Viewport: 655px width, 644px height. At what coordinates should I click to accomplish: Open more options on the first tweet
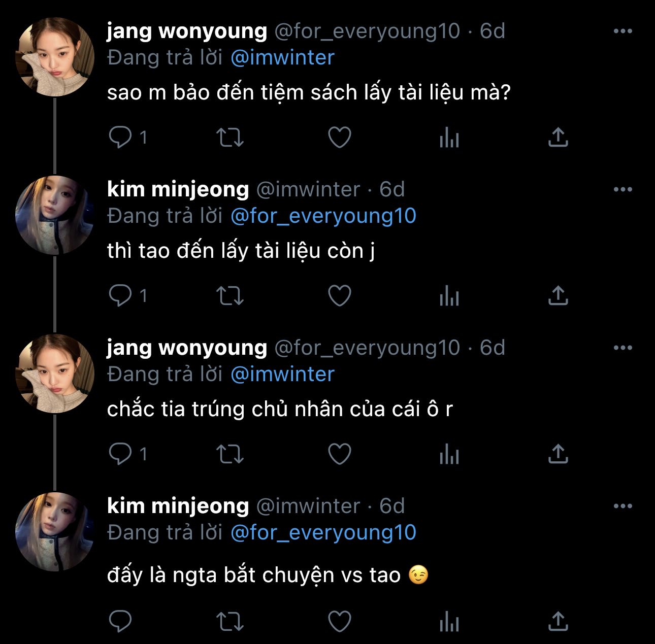tap(623, 31)
